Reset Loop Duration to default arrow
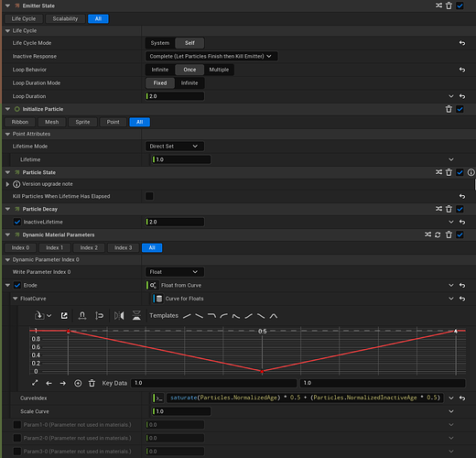 (462, 96)
